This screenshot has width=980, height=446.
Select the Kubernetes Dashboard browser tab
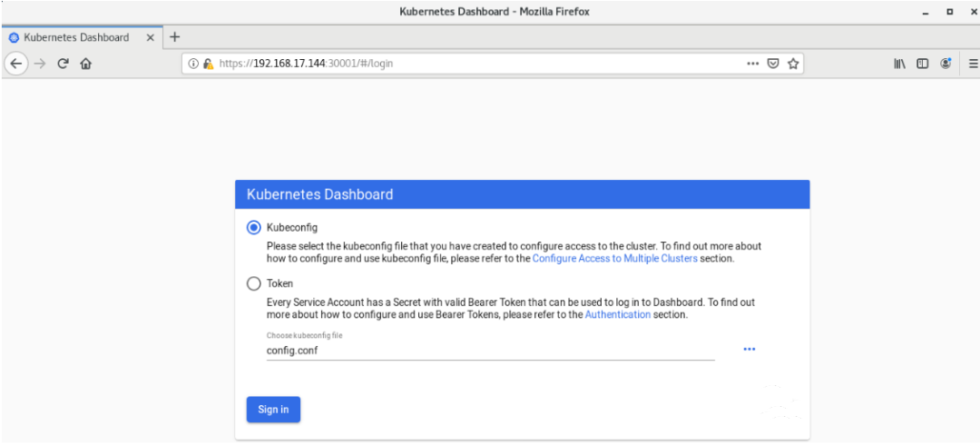(x=82, y=37)
